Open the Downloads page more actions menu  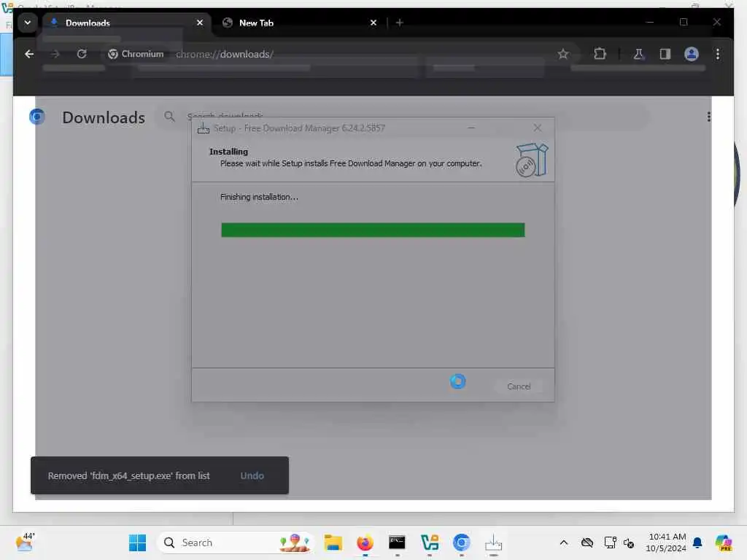coord(709,117)
